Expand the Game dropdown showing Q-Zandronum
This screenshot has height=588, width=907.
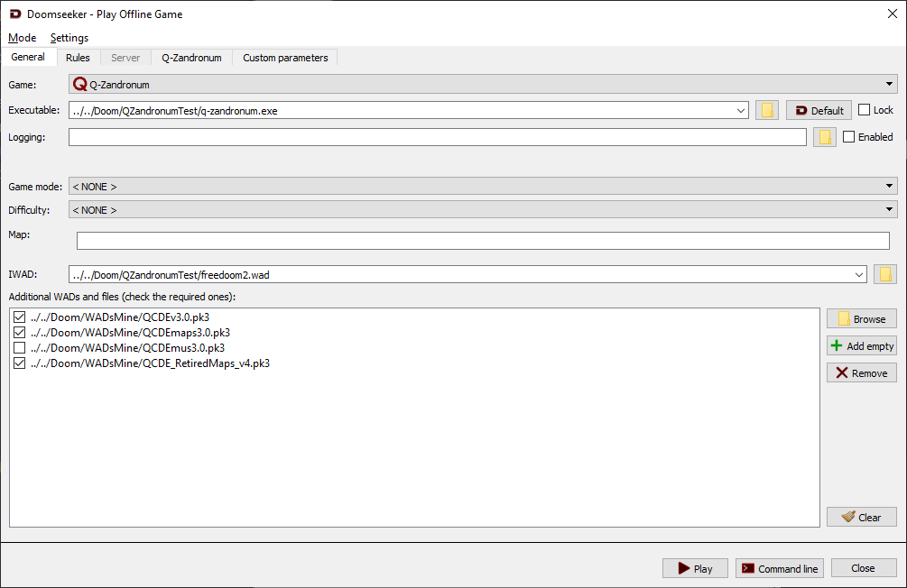click(483, 85)
